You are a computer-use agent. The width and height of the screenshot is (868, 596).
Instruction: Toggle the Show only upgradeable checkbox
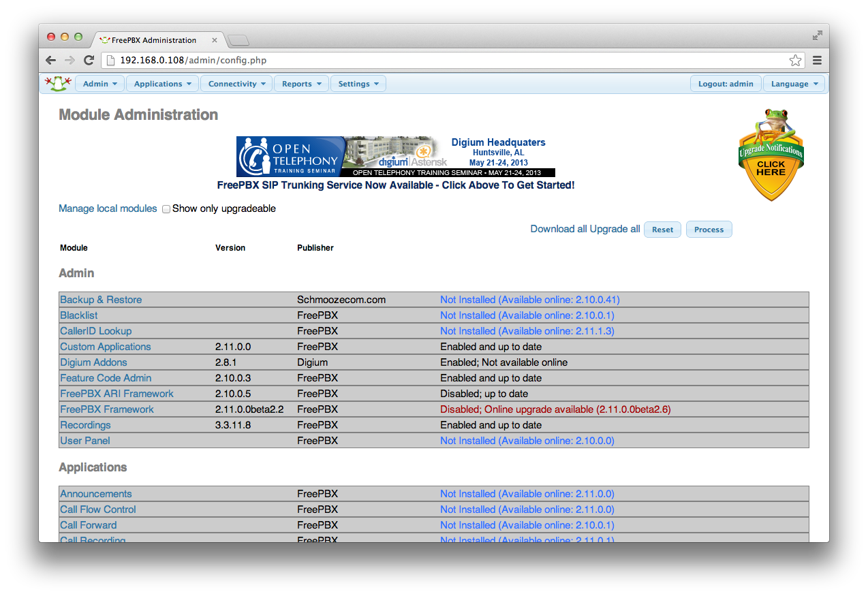tap(166, 209)
